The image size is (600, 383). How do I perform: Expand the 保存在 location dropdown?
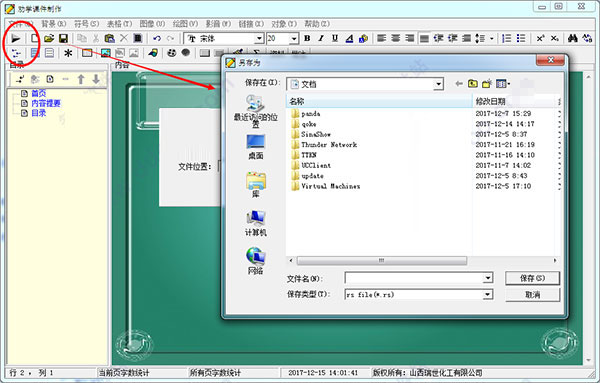click(439, 84)
